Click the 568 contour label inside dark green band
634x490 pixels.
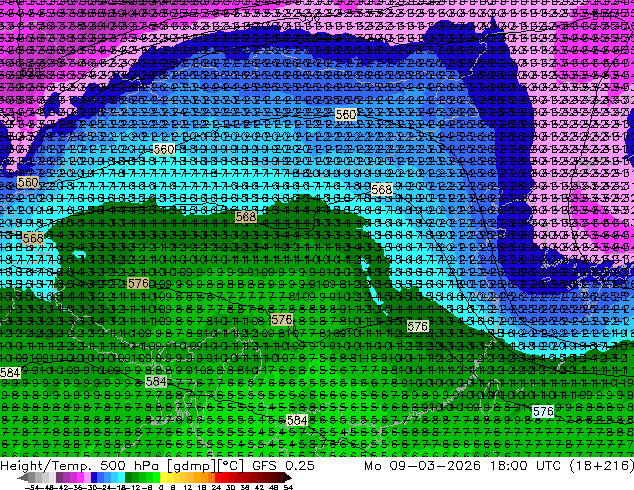(x=245, y=216)
